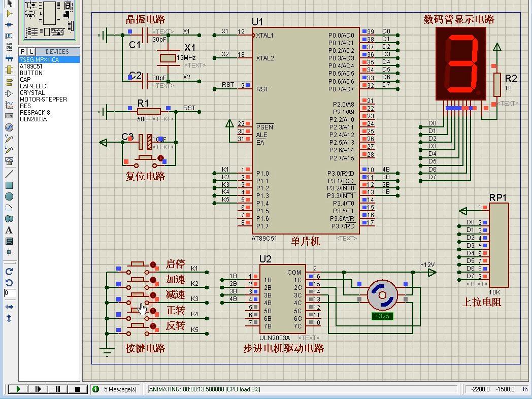Select the Terminals Mode tool

[9, 82]
